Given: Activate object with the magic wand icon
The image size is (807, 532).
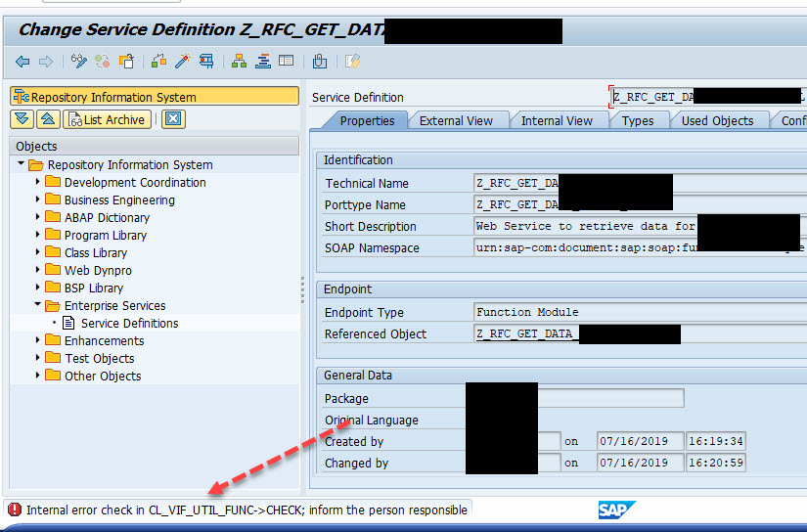Looking at the screenshot, I should coord(183,62).
